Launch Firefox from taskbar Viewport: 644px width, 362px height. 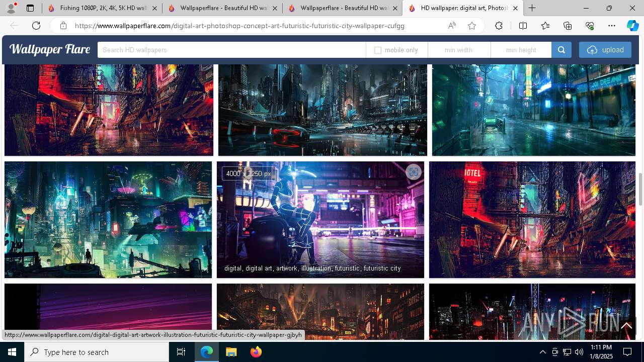pos(256,352)
